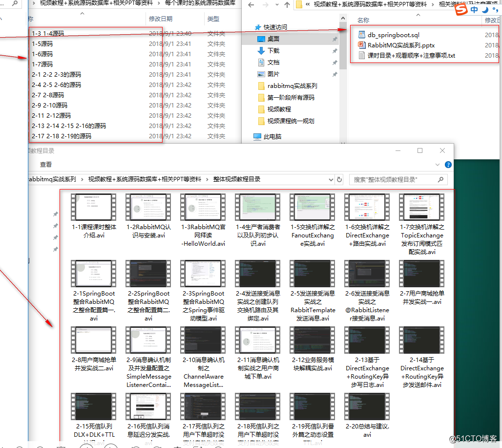Image resolution: width=502 pixels, height=448 pixels.
Task: Click 整体视频教程目录 breadcrumb segment
Action: point(236,179)
